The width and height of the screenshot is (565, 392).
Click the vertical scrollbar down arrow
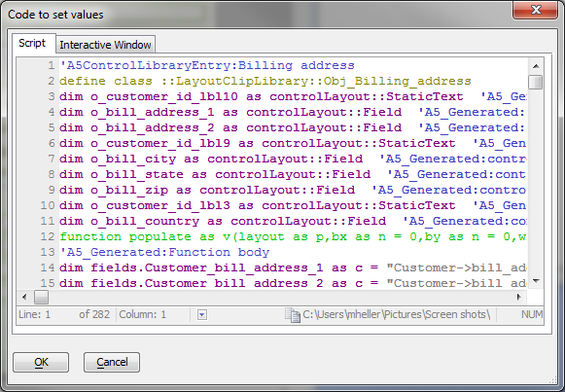[x=536, y=281]
